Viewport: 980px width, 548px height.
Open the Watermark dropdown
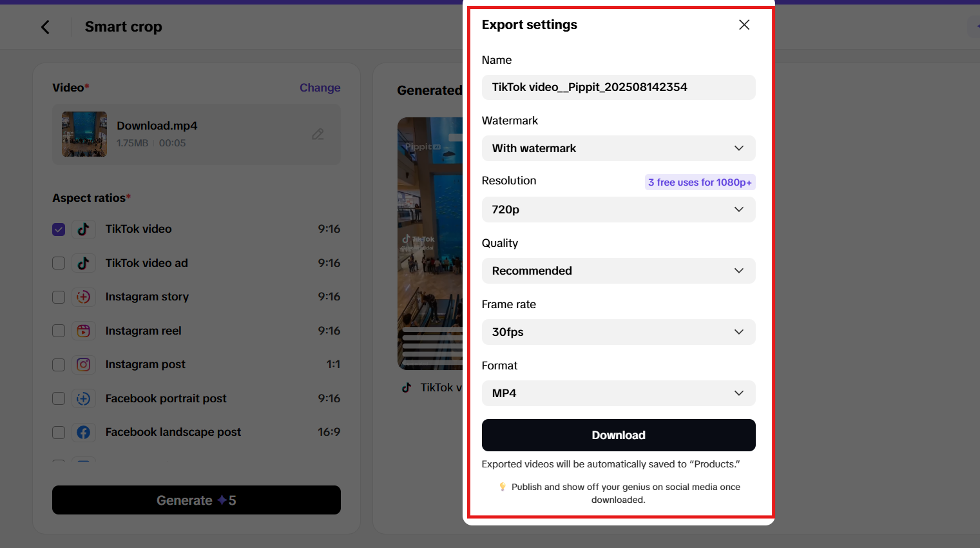click(x=618, y=148)
